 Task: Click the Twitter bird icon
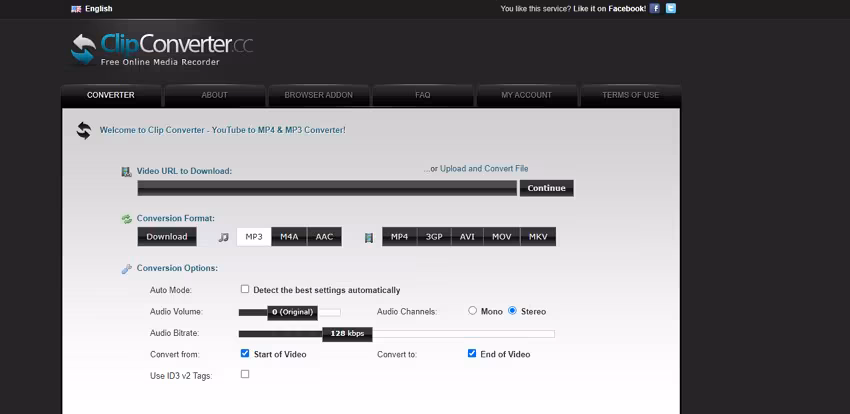(671, 8)
